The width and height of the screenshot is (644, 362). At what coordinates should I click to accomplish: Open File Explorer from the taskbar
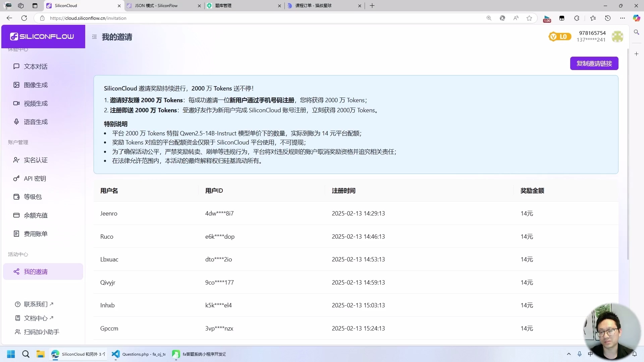[x=41, y=354]
